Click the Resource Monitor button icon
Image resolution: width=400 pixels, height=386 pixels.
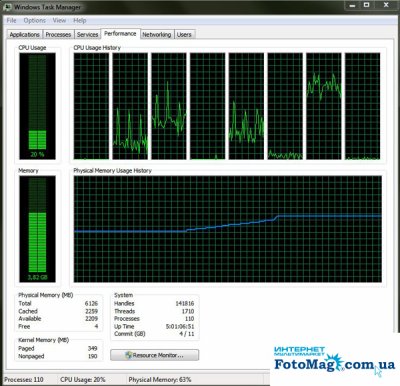[x=128, y=355]
